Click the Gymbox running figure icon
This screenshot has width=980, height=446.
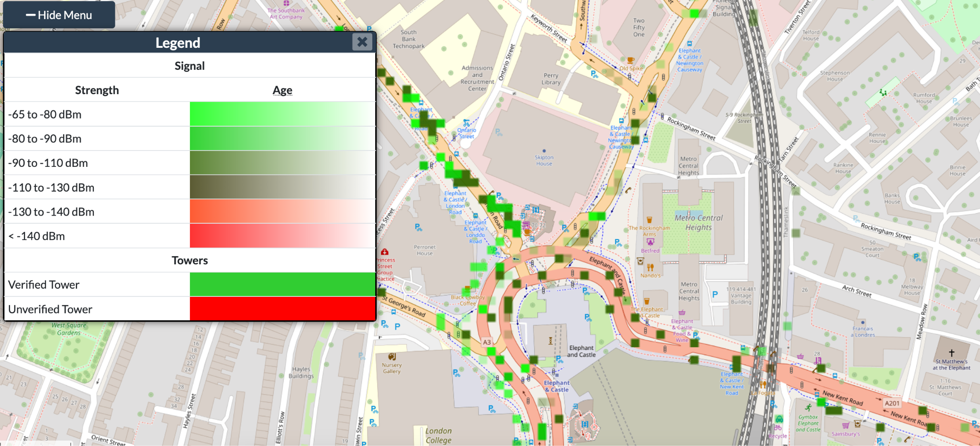pyautogui.click(x=808, y=408)
